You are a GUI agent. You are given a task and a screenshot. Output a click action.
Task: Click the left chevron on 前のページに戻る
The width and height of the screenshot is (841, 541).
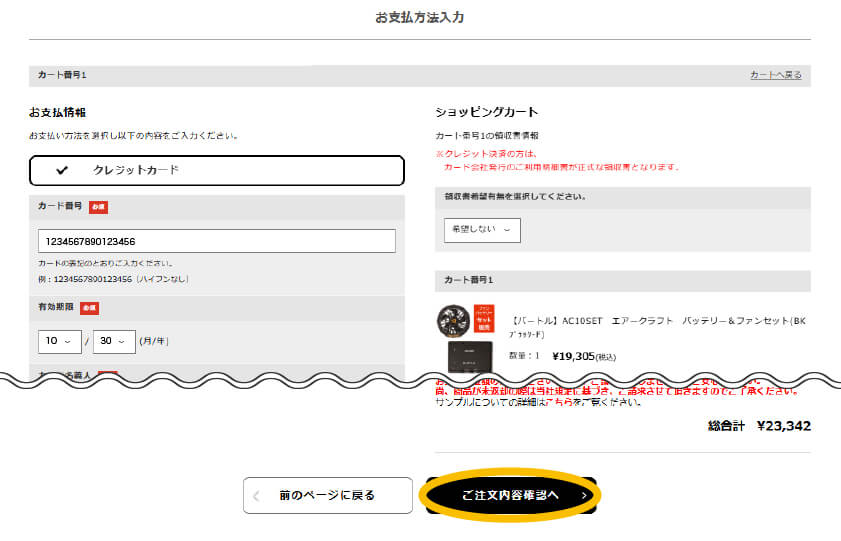click(x=257, y=495)
